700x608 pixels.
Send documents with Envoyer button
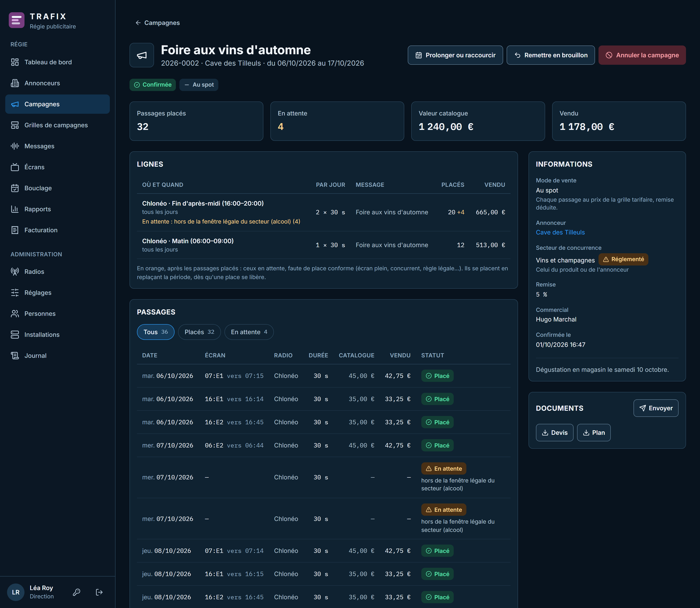pyautogui.click(x=656, y=408)
